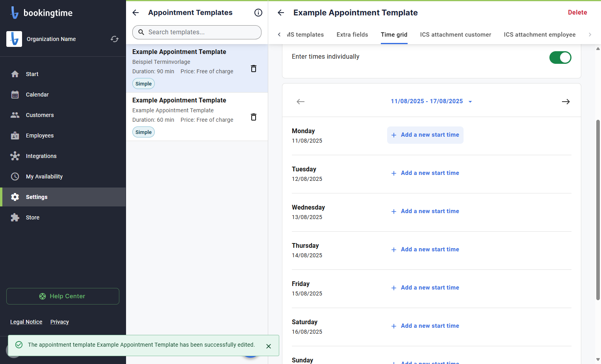
Task: Show previous week in time grid
Action: (300, 102)
